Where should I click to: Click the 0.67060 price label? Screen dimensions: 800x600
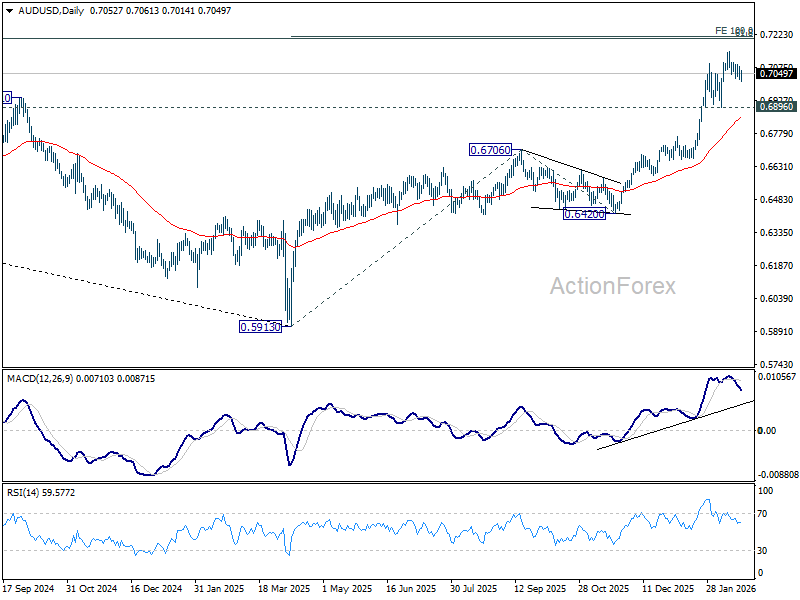click(x=490, y=149)
